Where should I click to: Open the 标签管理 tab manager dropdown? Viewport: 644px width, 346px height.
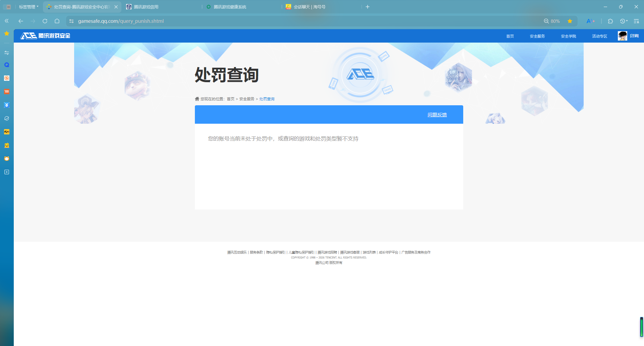pos(29,7)
